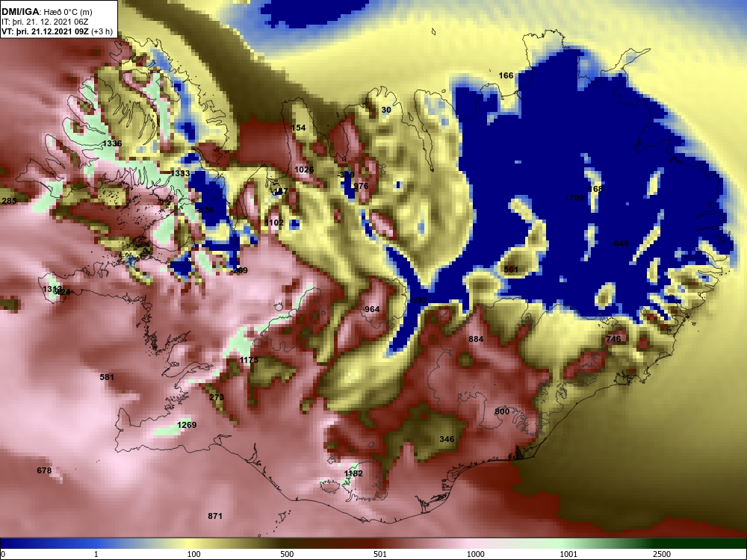This screenshot has height=560, width=747.
Task: Click the legend label 1001
Action: [568, 554]
